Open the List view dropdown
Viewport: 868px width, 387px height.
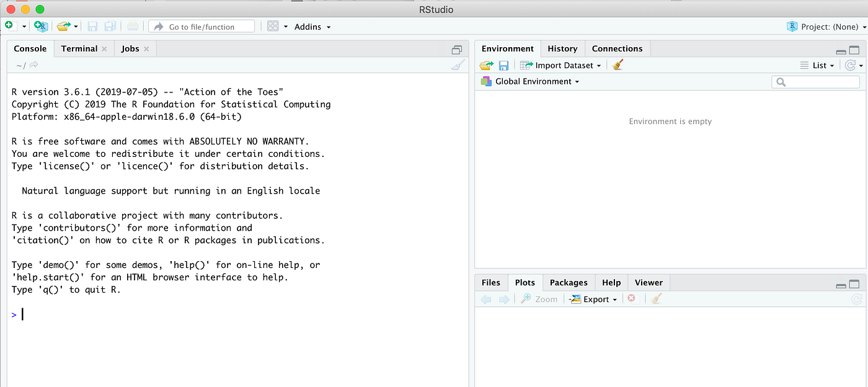click(x=820, y=64)
